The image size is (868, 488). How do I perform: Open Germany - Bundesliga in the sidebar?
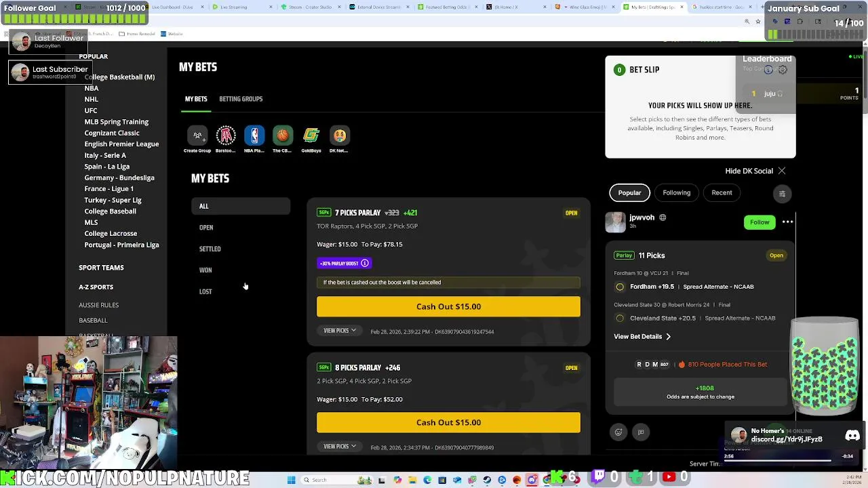pos(119,178)
